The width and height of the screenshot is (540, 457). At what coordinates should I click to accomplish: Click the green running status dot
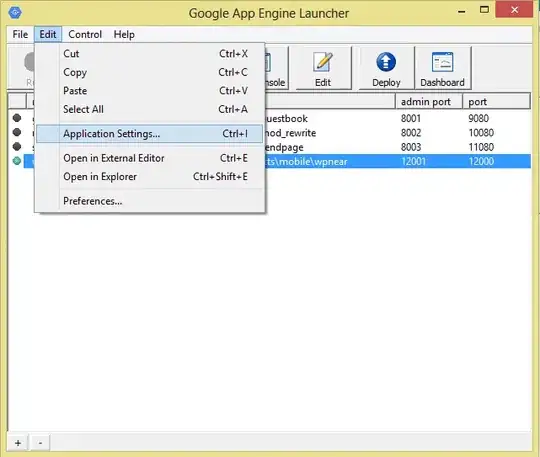point(17,161)
